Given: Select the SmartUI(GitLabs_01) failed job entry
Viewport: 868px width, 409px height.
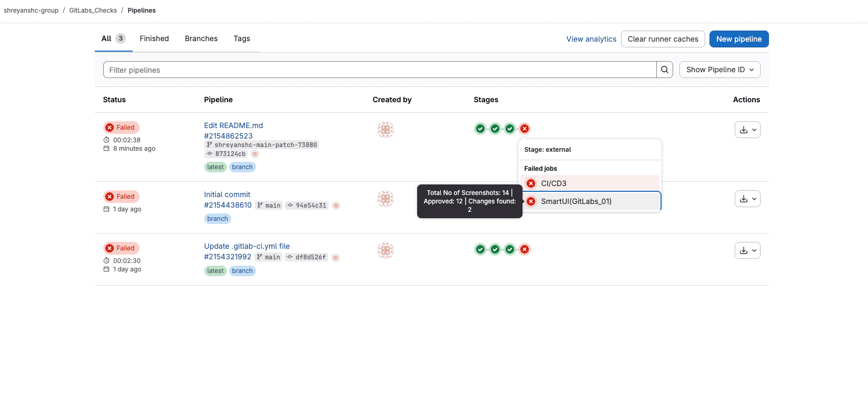Looking at the screenshot, I should click(590, 201).
